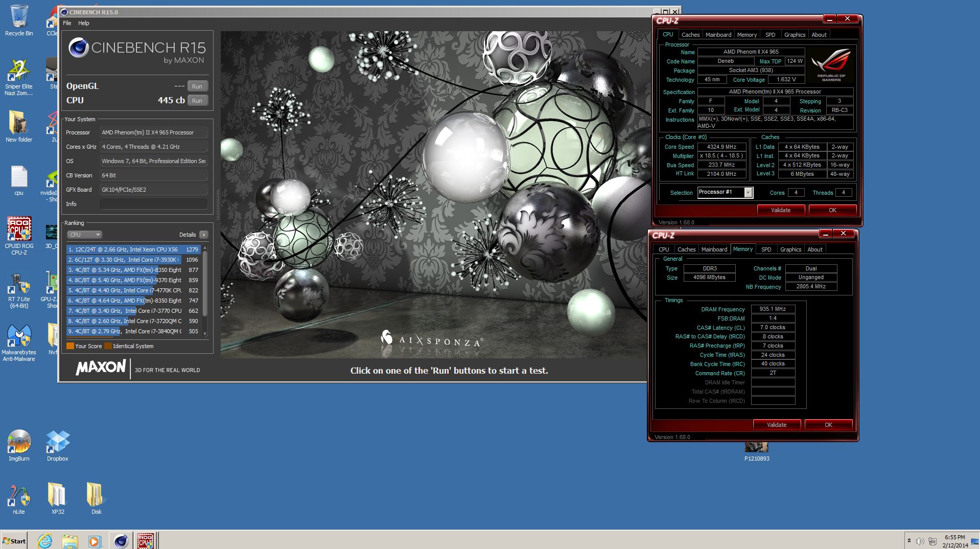Screen dimensions: 980x549
Task: Open Windows Media Player from taskbar
Action: 95,541
